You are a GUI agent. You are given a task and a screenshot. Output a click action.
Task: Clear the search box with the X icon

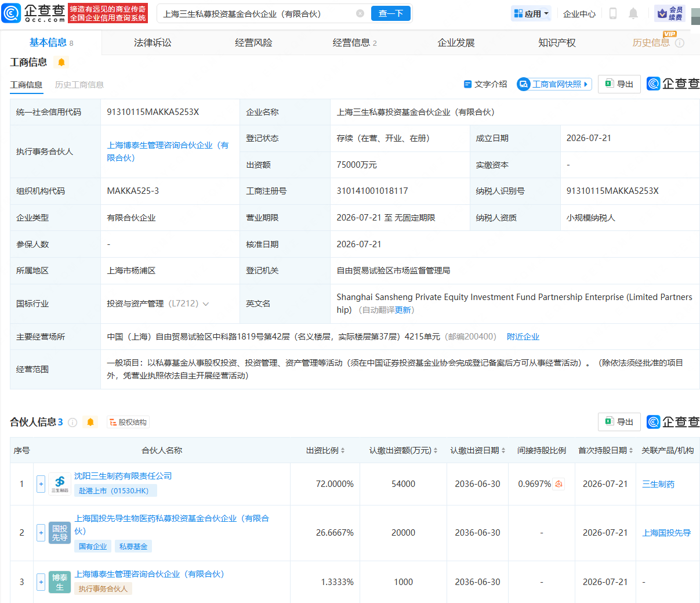360,13
